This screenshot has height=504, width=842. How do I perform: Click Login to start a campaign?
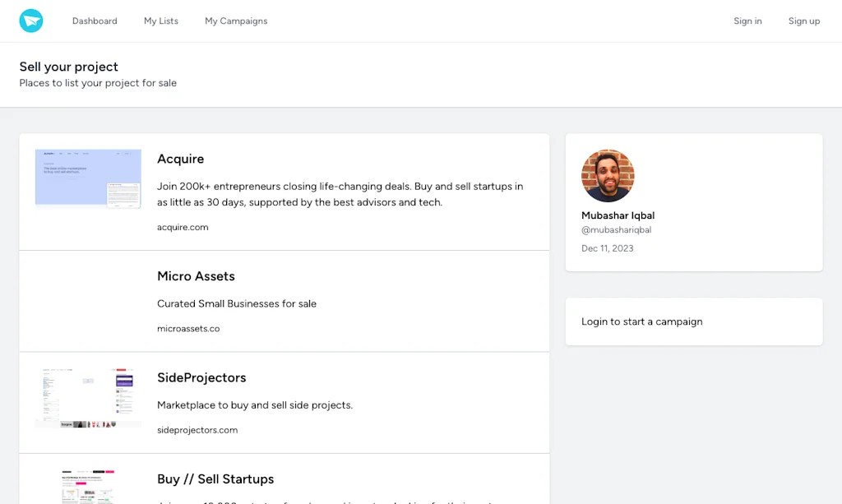coord(641,321)
